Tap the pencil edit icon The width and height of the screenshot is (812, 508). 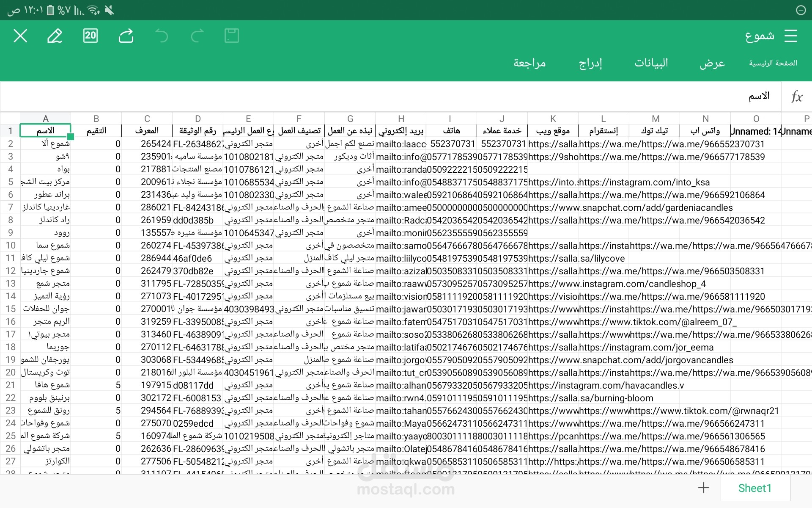(x=55, y=36)
